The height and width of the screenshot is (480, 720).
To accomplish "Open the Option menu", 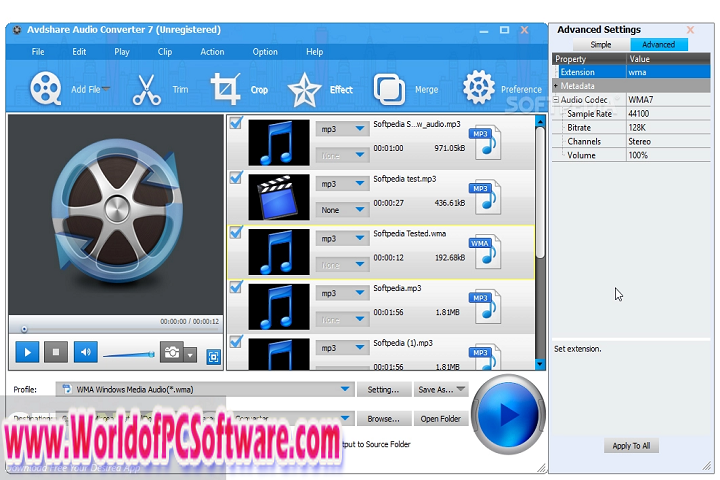I will pyautogui.click(x=265, y=51).
